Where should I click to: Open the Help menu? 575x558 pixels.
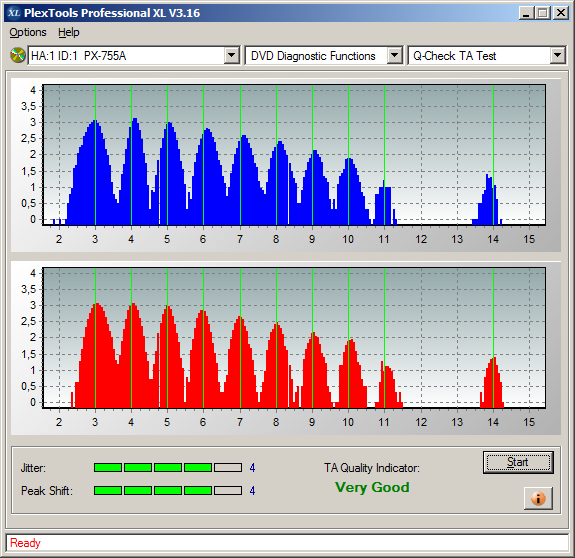pos(69,32)
